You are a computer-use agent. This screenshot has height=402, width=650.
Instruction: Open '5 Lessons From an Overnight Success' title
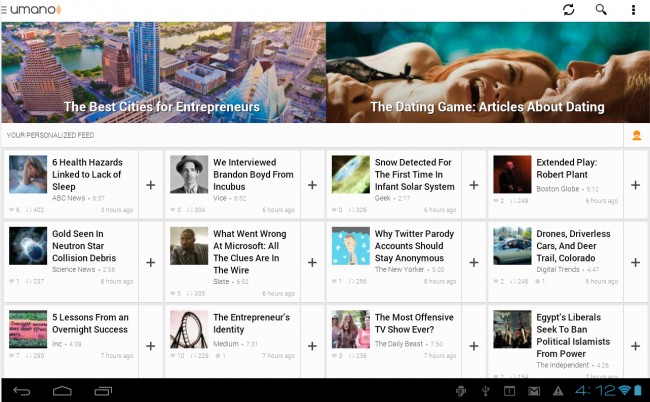[x=90, y=323]
